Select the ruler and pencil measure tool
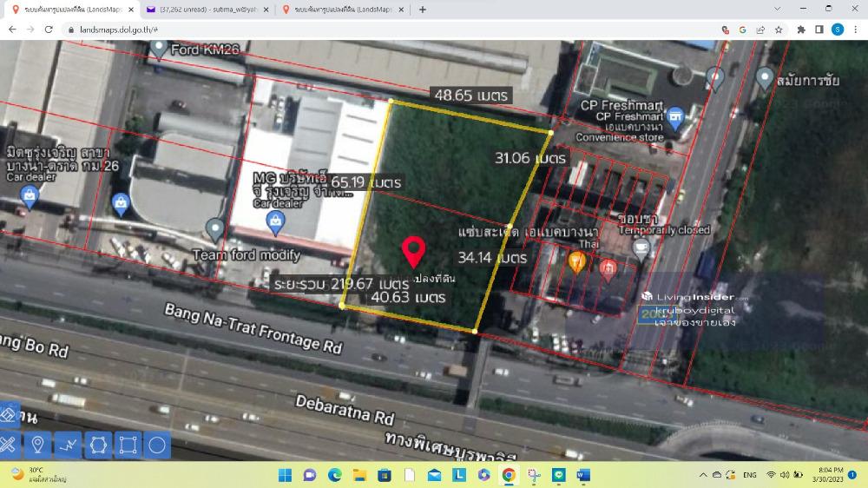The height and width of the screenshot is (488, 868). 8,445
